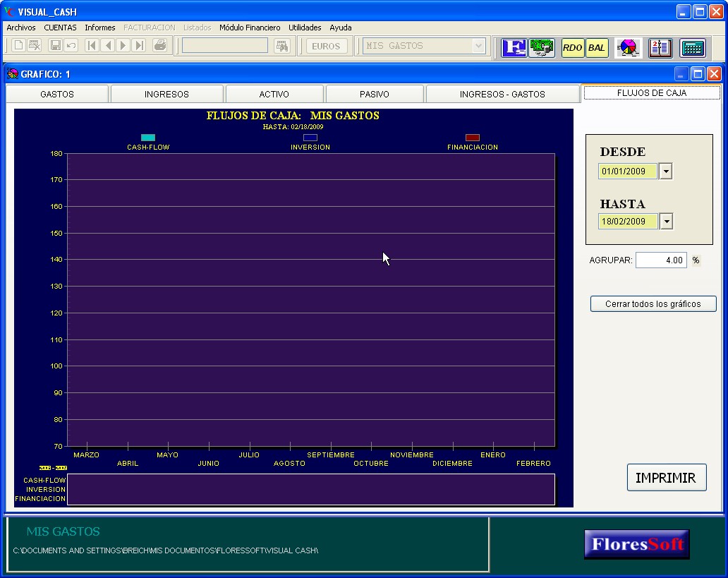Click the AGRUPAR percentage field
Image resolution: width=728 pixels, height=578 pixels.
661,260
